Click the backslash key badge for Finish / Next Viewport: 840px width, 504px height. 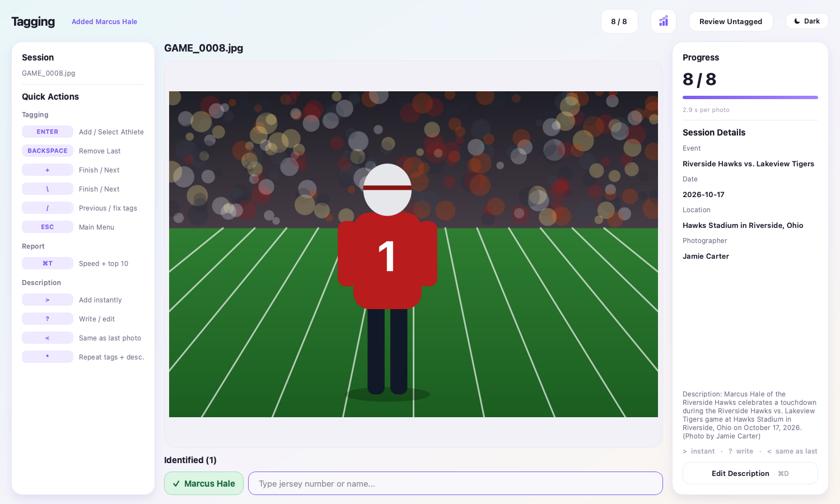(x=48, y=189)
